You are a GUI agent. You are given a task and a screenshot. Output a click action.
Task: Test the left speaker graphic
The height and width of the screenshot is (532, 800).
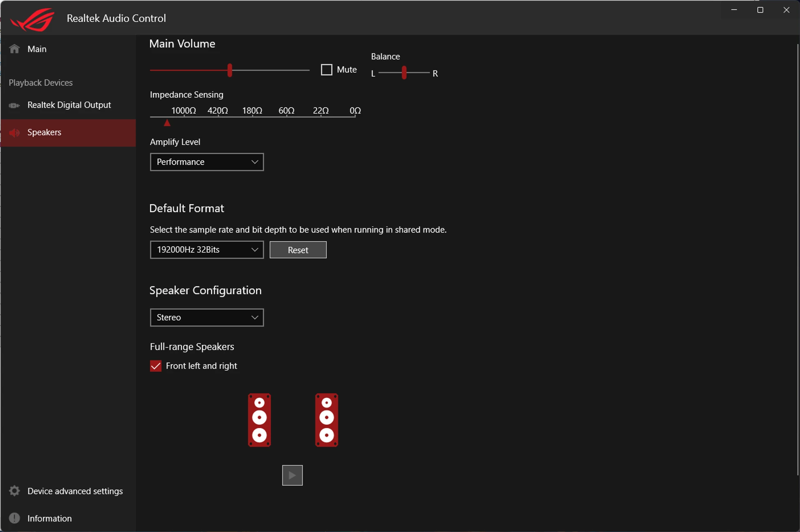click(x=260, y=420)
